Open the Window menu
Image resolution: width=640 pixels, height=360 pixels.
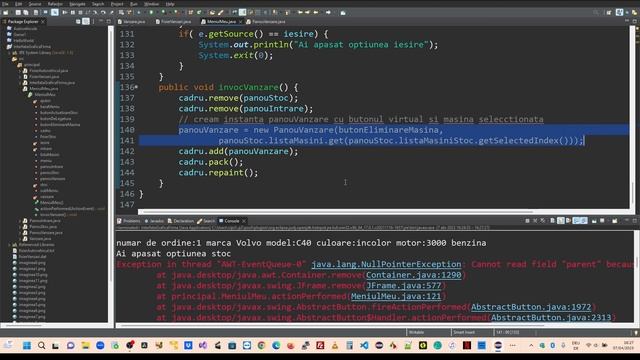151,4
